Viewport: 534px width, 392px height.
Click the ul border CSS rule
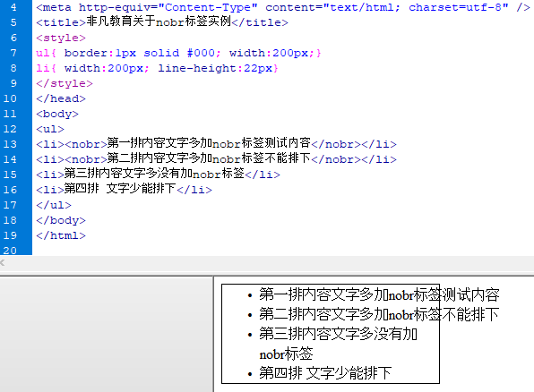[x=178, y=53]
